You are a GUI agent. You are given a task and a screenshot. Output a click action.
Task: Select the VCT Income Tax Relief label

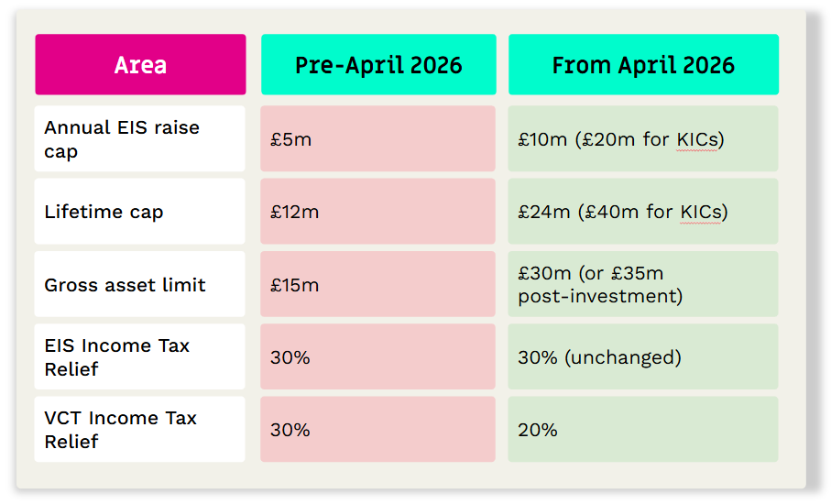point(140,429)
